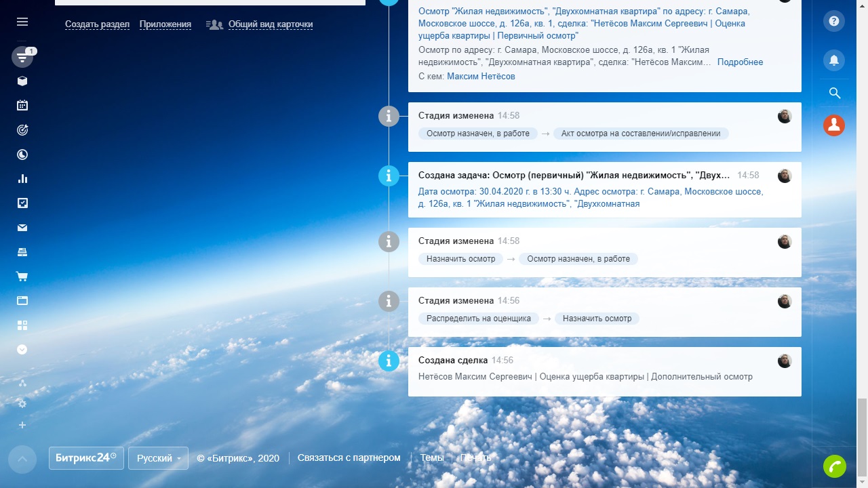
Task: Open the calendar from the sidebar
Action: point(22,106)
